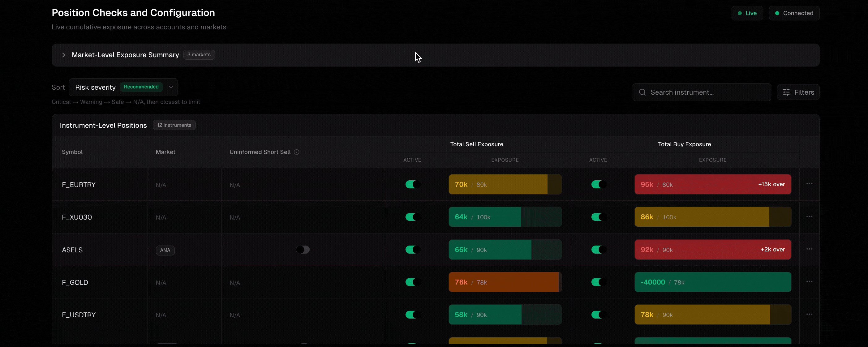Image resolution: width=868 pixels, height=347 pixels.
Task: Click F_GOLD sell exposure bar 76k / 78k
Action: point(505,282)
